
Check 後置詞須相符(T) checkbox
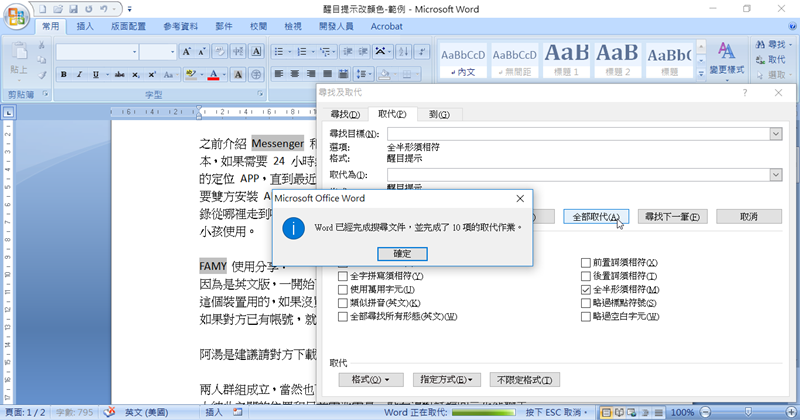pyautogui.click(x=586, y=276)
